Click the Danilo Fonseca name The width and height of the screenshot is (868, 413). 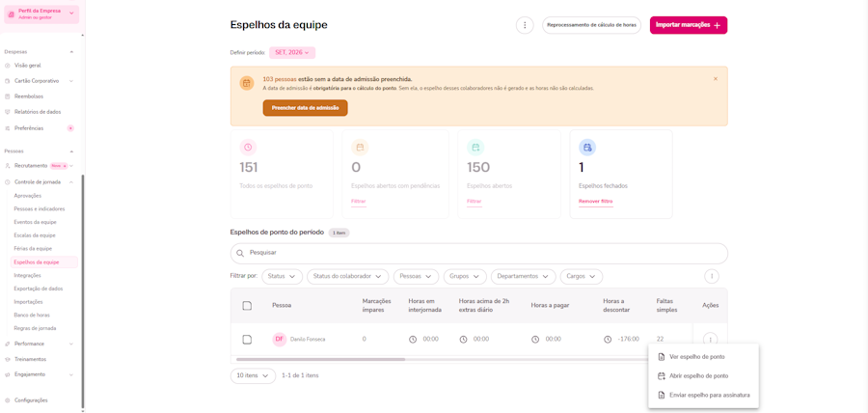(308, 340)
